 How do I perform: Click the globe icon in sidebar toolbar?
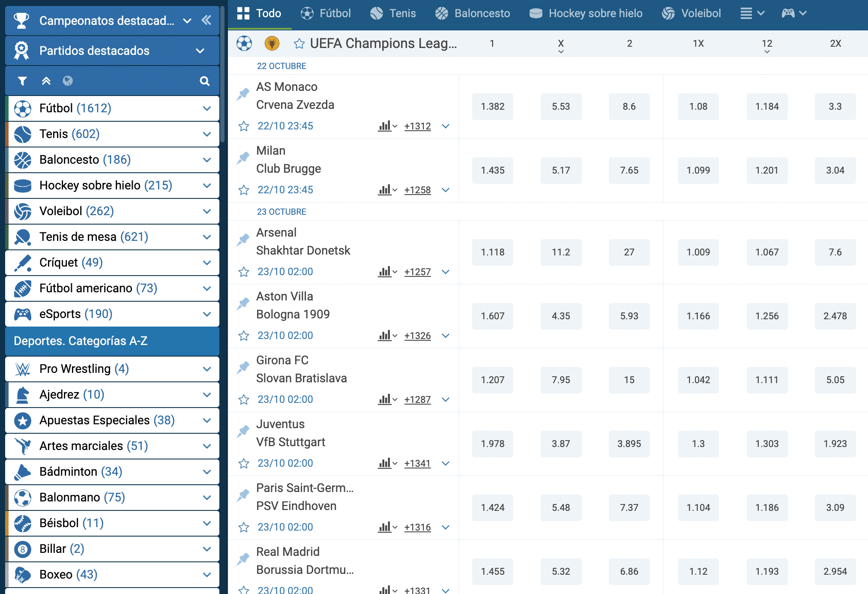[x=68, y=81]
